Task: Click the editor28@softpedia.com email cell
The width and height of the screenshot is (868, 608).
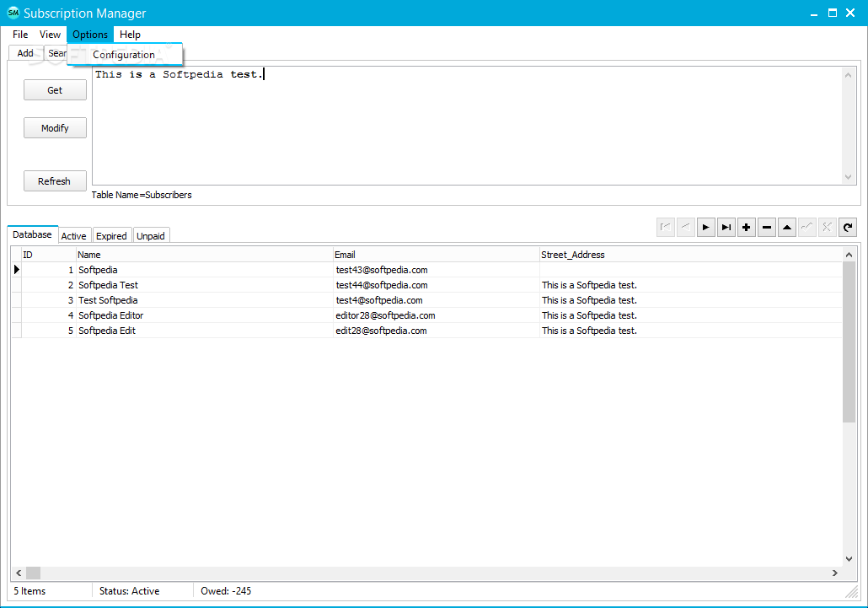Action: coord(437,315)
